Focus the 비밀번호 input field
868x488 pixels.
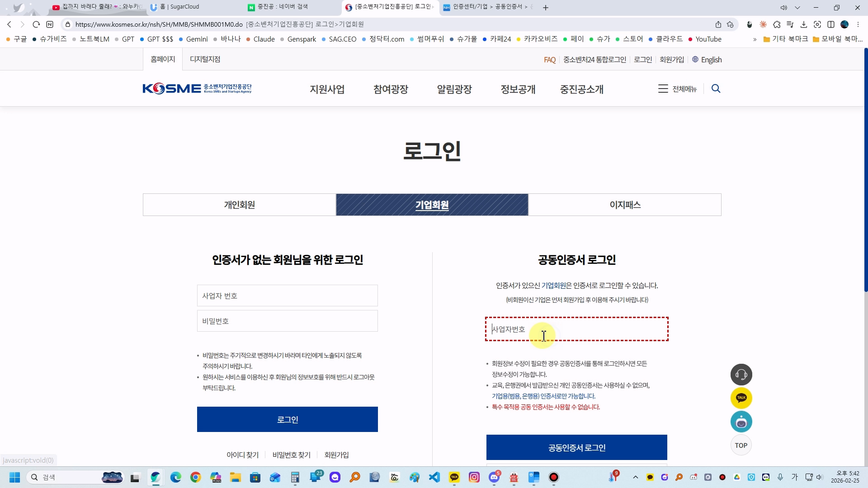[287, 321]
